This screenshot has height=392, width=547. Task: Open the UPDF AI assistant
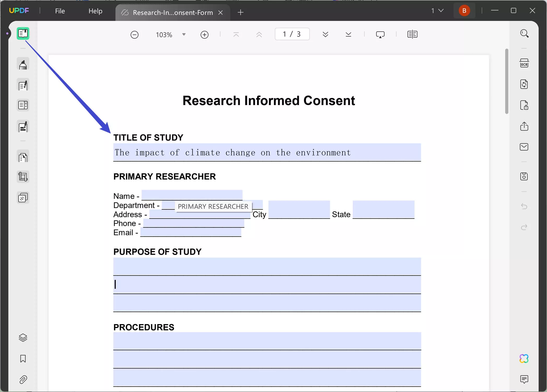pos(525,358)
